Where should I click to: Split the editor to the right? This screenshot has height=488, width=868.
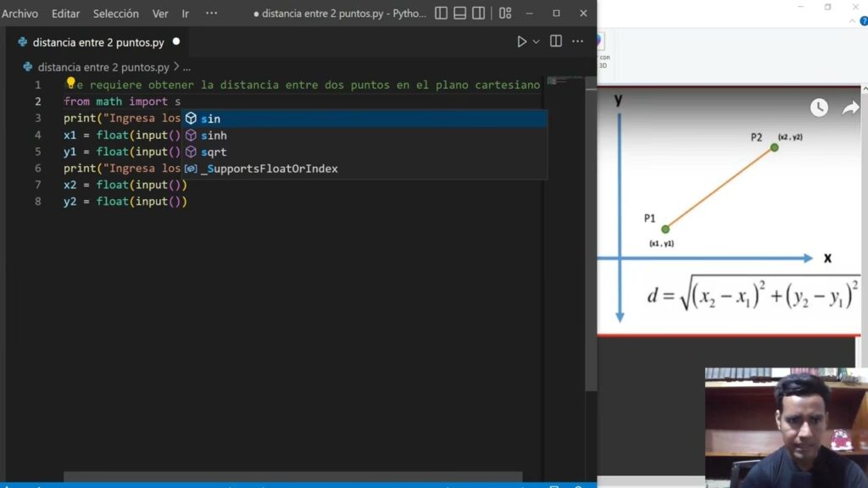coord(556,42)
